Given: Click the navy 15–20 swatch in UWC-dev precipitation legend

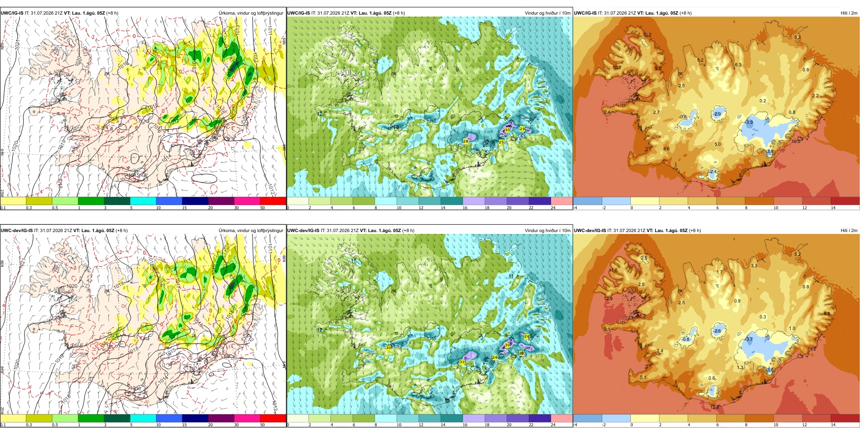Looking at the screenshot, I should (195, 418).
